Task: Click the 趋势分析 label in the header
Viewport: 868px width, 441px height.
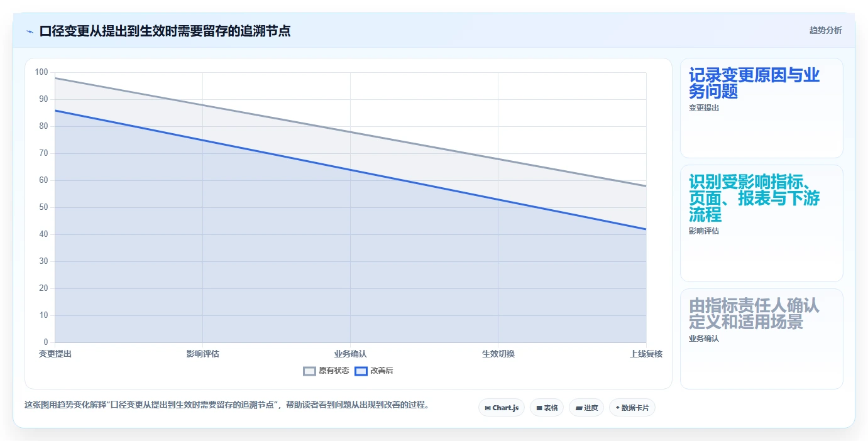Action: (x=826, y=30)
